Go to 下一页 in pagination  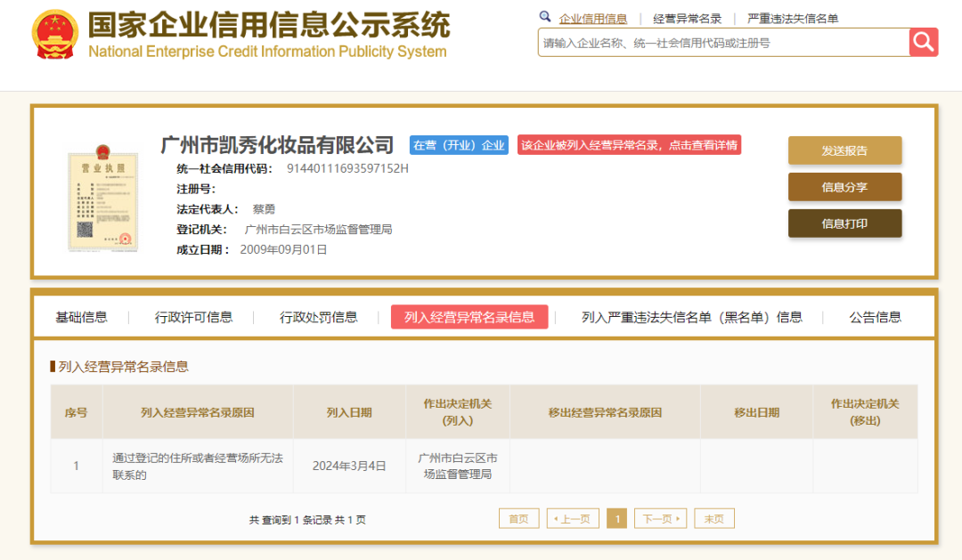660,519
